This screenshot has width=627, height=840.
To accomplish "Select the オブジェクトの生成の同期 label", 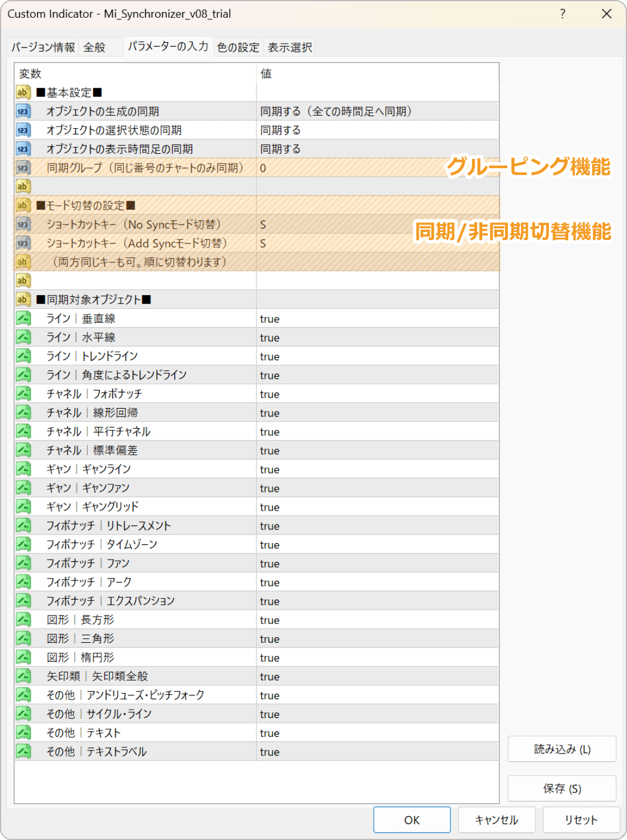I will (x=103, y=111).
